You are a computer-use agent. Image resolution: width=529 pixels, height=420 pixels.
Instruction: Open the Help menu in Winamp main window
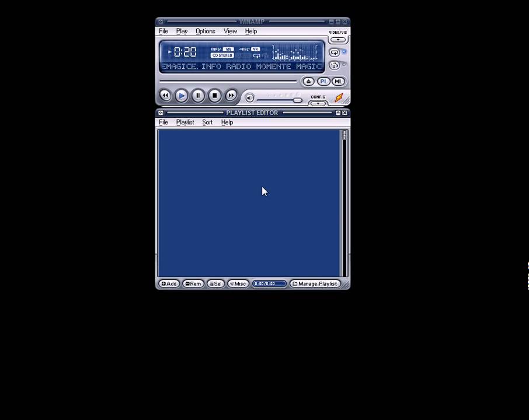250,31
